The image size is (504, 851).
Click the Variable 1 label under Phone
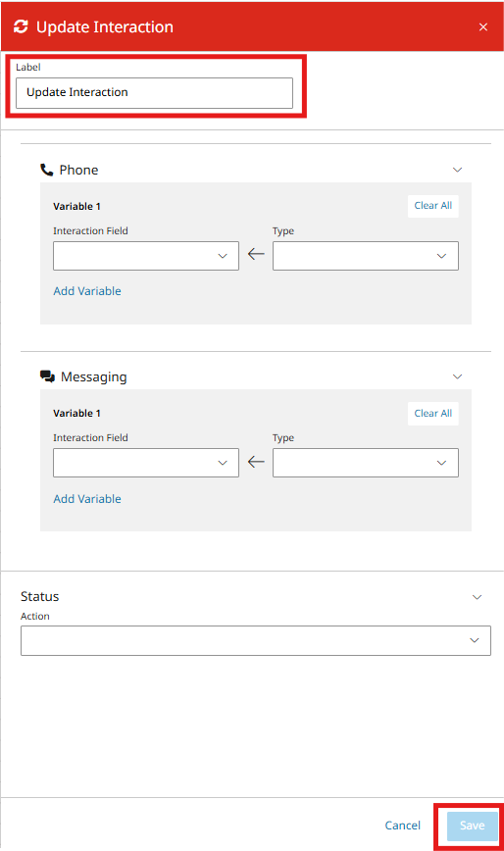click(76, 206)
